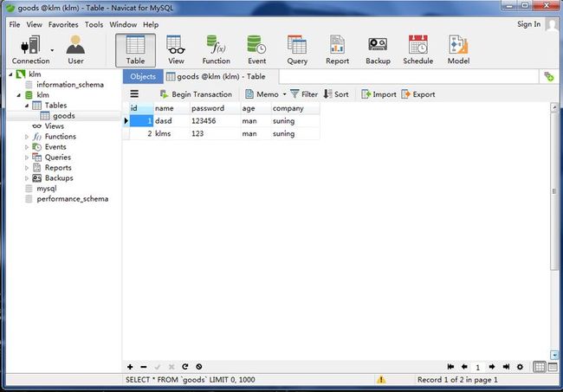Image resolution: width=563 pixels, height=392 pixels.
Task: Refresh the table data
Action: click(x=184, y=367)
